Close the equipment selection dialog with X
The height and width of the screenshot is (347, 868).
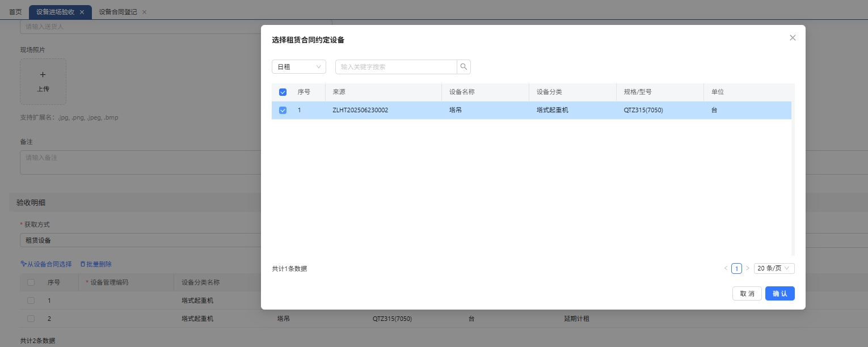[793, 38]
